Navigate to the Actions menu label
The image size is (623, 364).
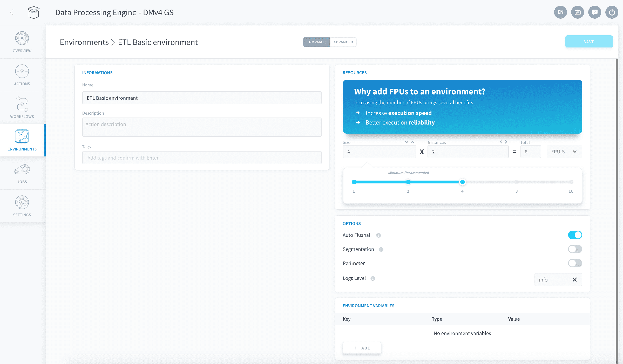[x=22, y=84]
